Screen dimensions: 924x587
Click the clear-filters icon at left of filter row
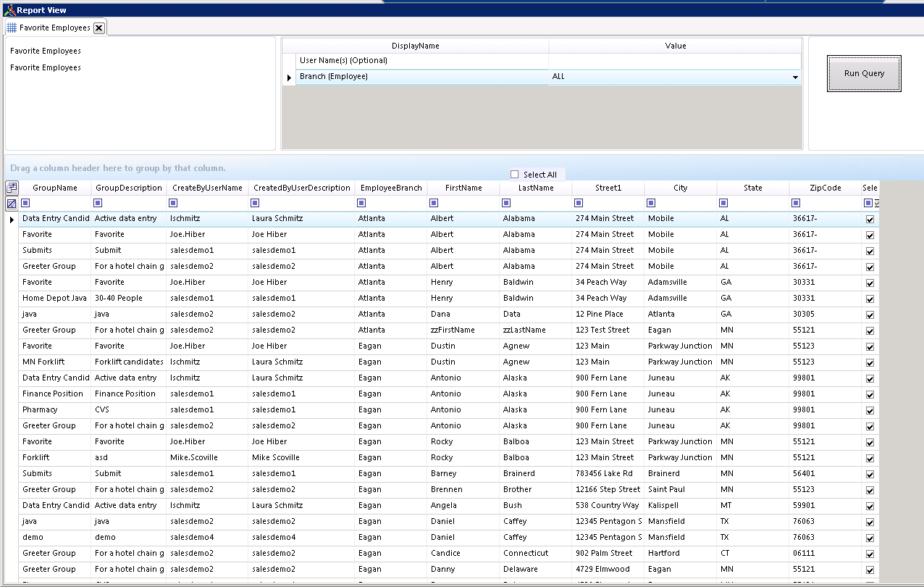click(x=12, y=204)
